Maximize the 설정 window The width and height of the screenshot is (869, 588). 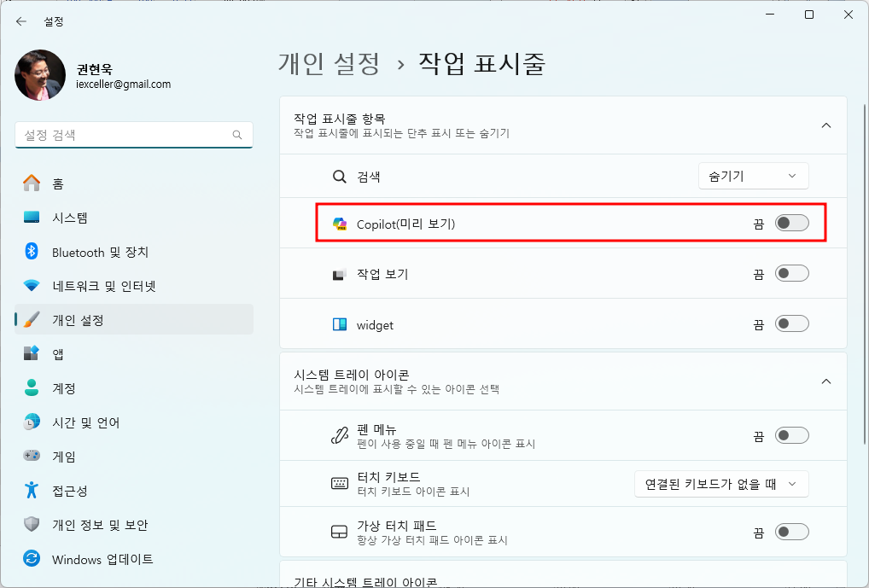[x=809, y=15]
